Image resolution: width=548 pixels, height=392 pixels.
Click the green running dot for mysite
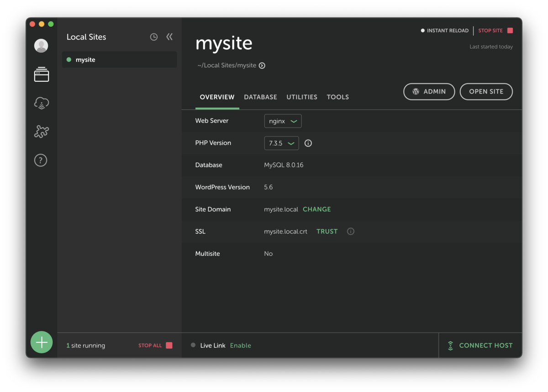point(69,60)
